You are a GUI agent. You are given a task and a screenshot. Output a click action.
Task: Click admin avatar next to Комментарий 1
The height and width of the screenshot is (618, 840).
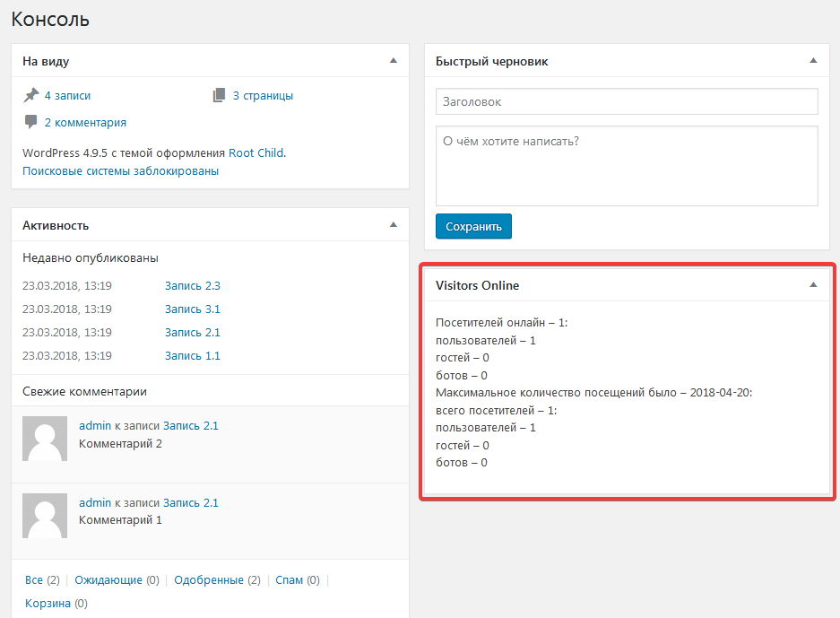click(45, 515)
